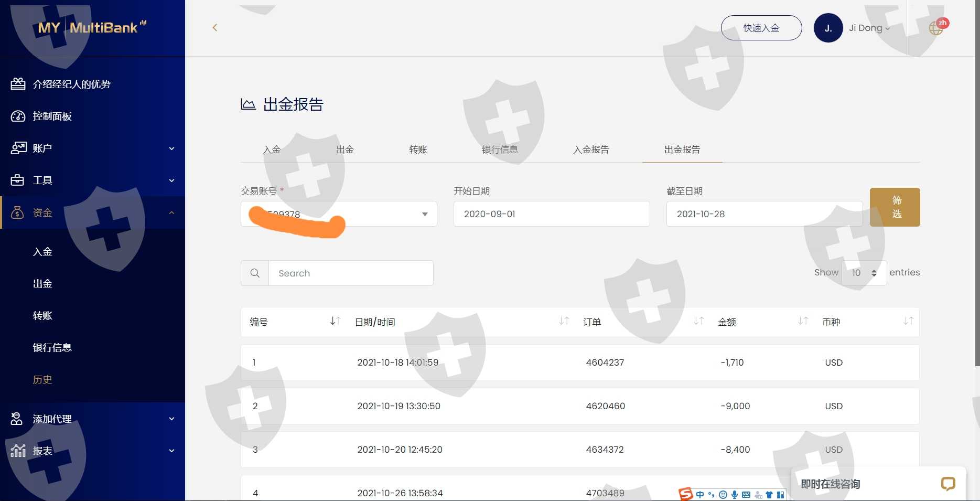
Task: Click the MY MultiBank logo
Action: coord(92,27)
